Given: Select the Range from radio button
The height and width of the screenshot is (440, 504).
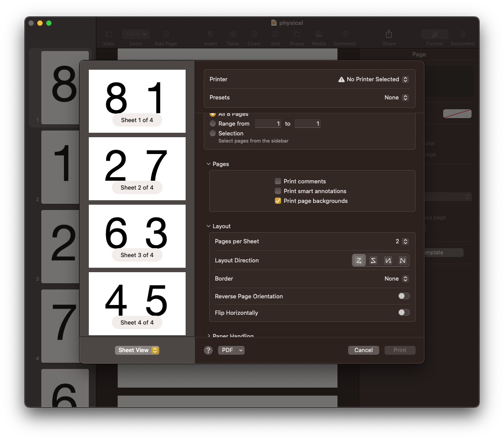Looking at the screenshot, I should (213, 124).
